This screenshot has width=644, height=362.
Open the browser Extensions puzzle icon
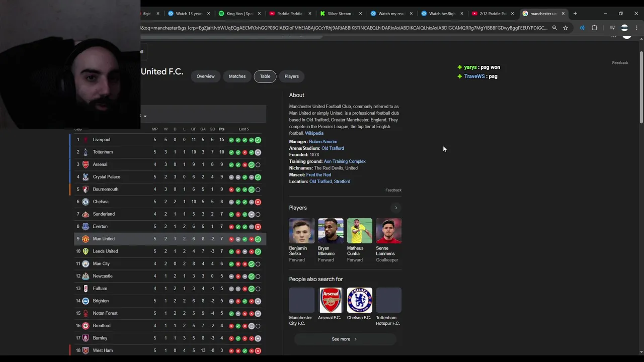pyautogui.click(x=594, y=28)
